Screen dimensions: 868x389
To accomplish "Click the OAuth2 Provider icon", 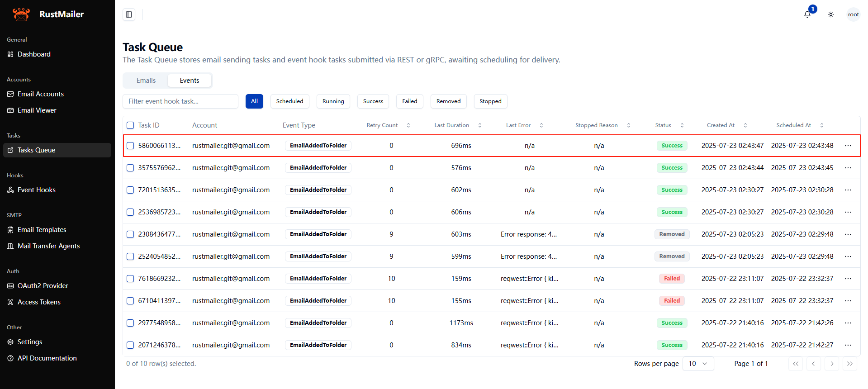I will pyautogui.click(x=10, y=286).
